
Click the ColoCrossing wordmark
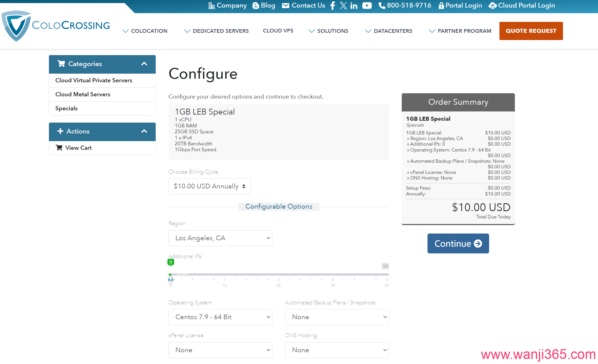pos(71,25)
